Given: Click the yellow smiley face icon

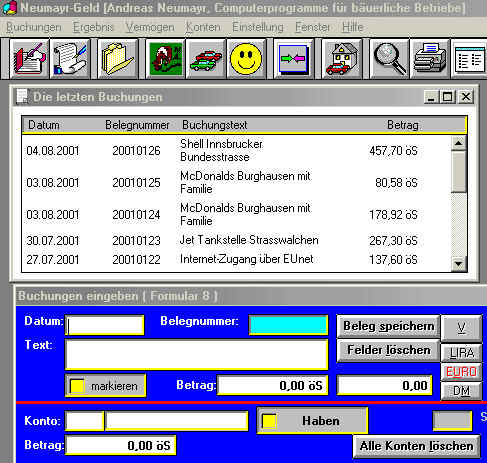Looking at the screenshot, I should click(x=246, y=59).
